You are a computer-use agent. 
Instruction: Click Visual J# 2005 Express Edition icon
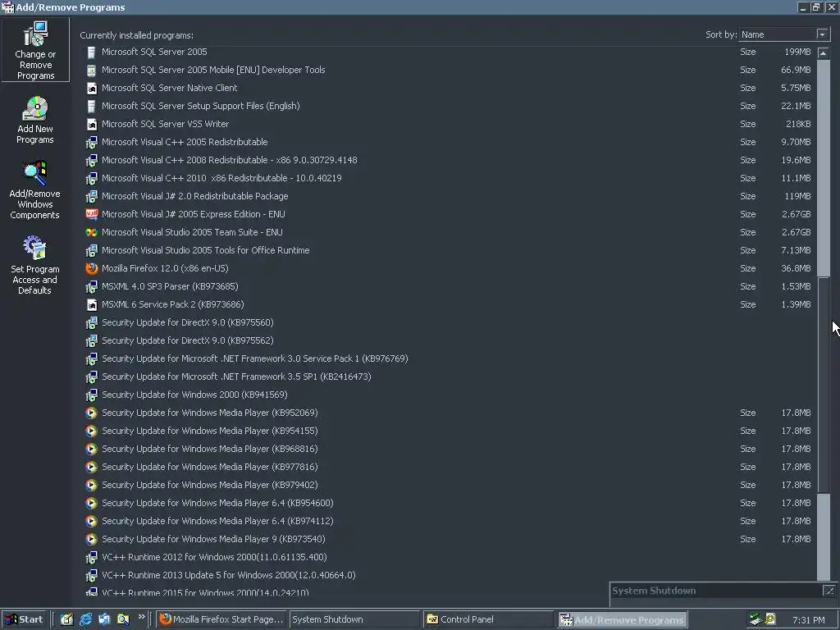92,214
